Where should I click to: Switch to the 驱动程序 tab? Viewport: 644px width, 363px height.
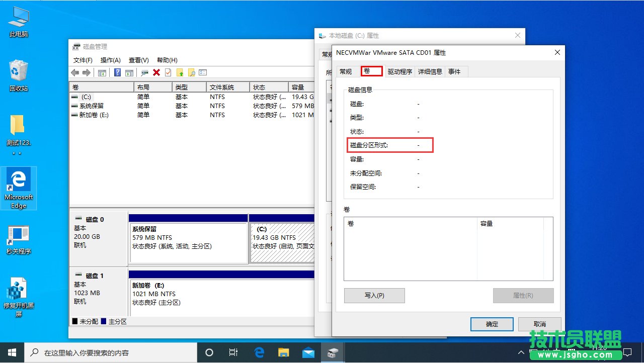coord(401,71)
